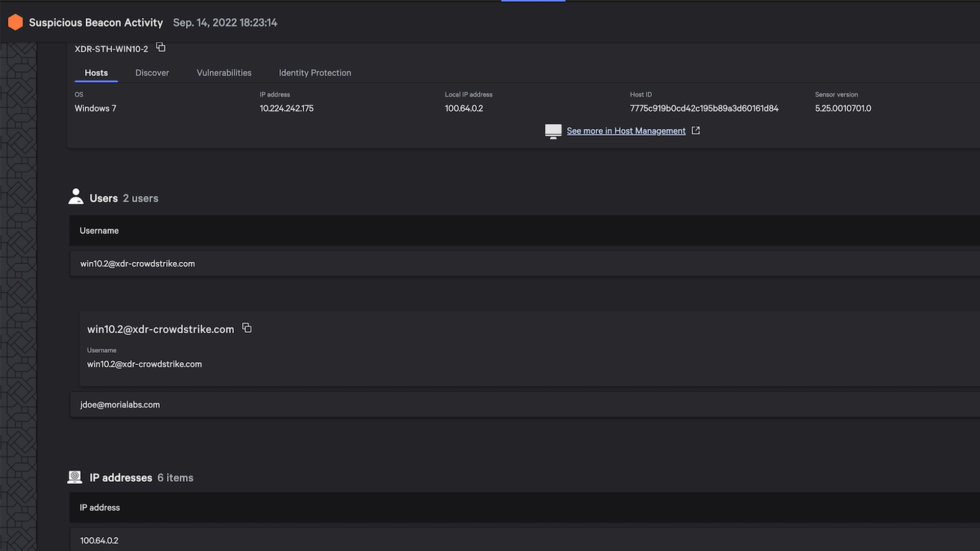Click the Suspicious Beacon Activity alert icon

(x=15, y=22)
